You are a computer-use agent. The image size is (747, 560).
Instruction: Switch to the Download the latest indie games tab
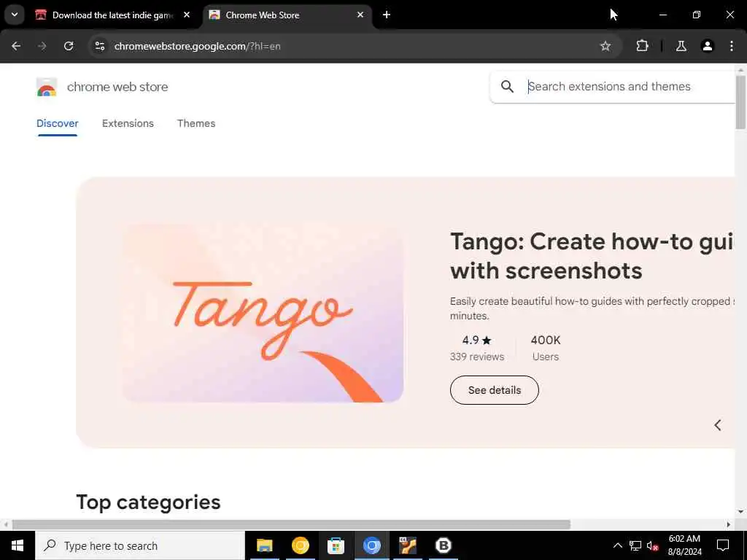pos(113,15)
